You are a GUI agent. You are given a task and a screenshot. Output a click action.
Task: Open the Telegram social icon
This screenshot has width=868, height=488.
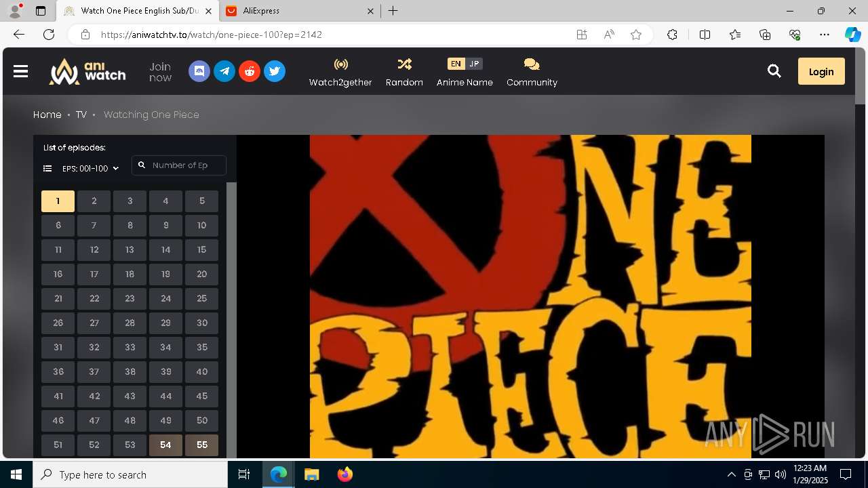point(224,71)
